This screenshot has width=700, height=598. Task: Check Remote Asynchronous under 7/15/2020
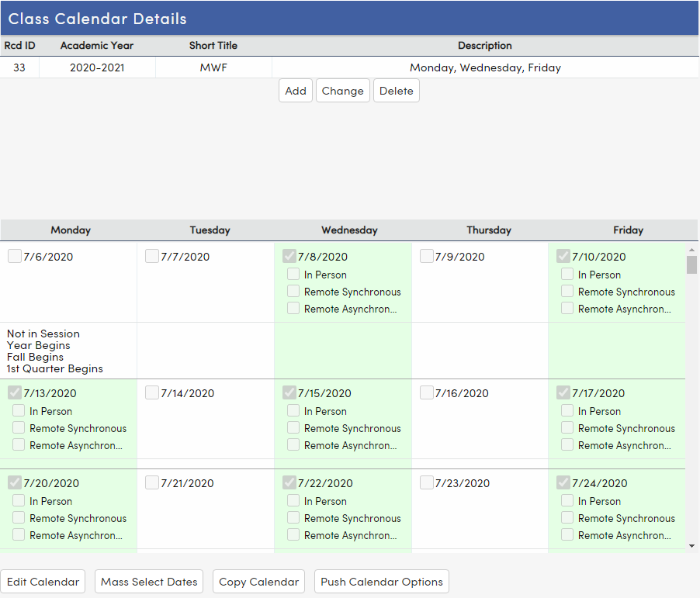click(x=293, y=444)
